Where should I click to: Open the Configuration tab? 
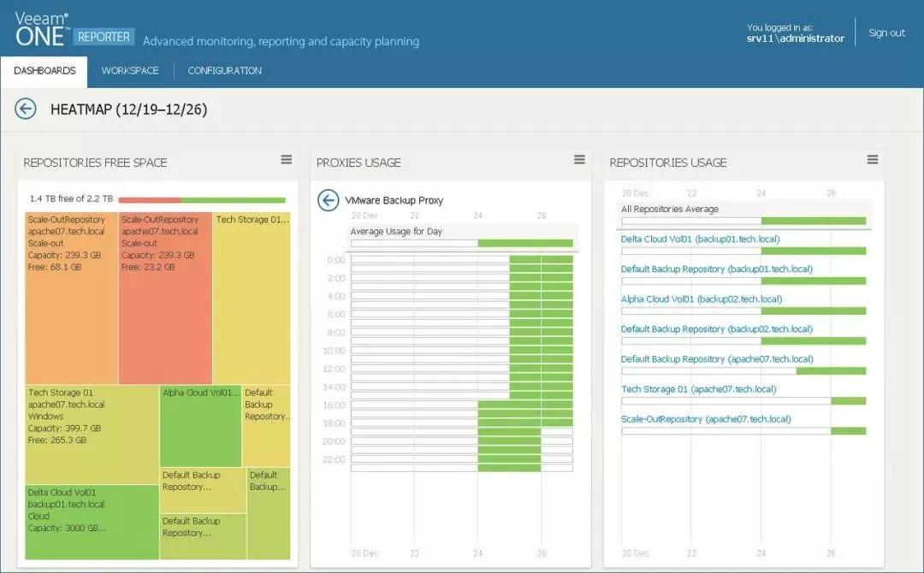point(224,71)
